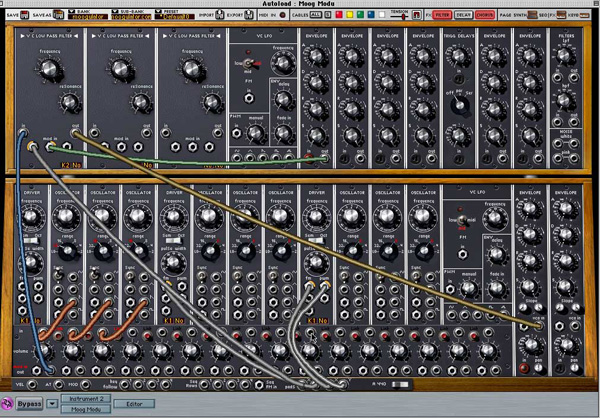Click the Import disk icon
600x418 pixels.
(220, 15)
